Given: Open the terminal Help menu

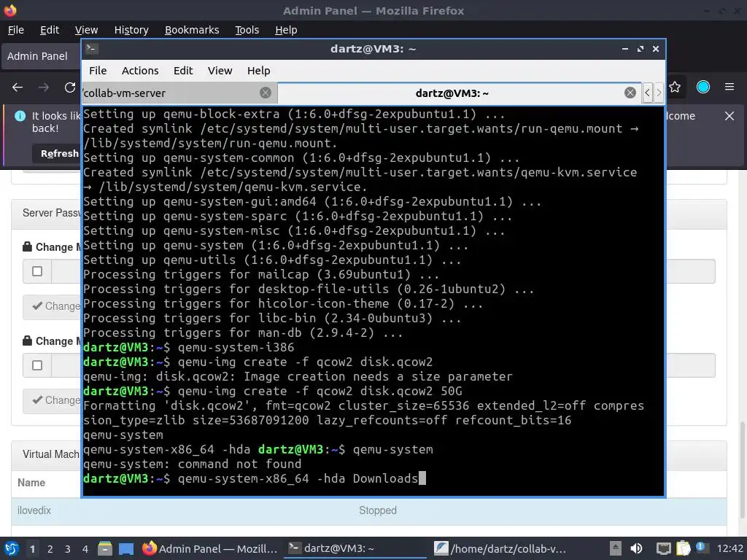Looking at the screenshot, I should tap(259, 71).
